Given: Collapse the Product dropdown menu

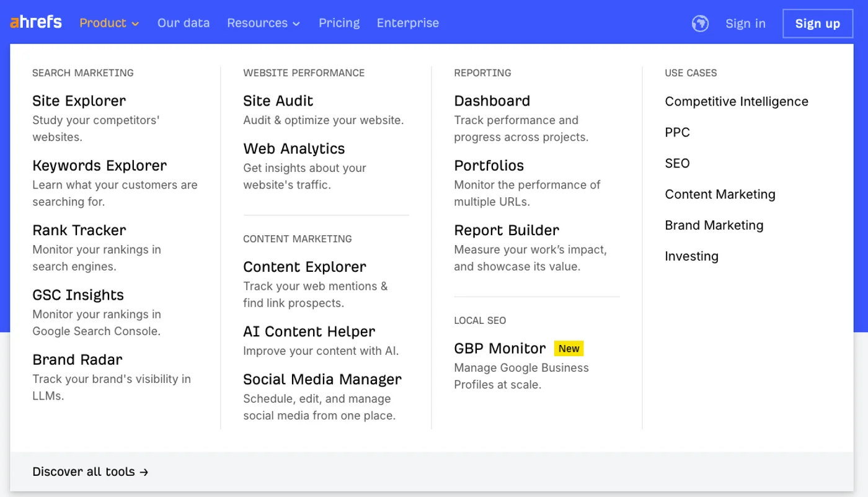Looking at the screenshot, I should pos(109,23).
